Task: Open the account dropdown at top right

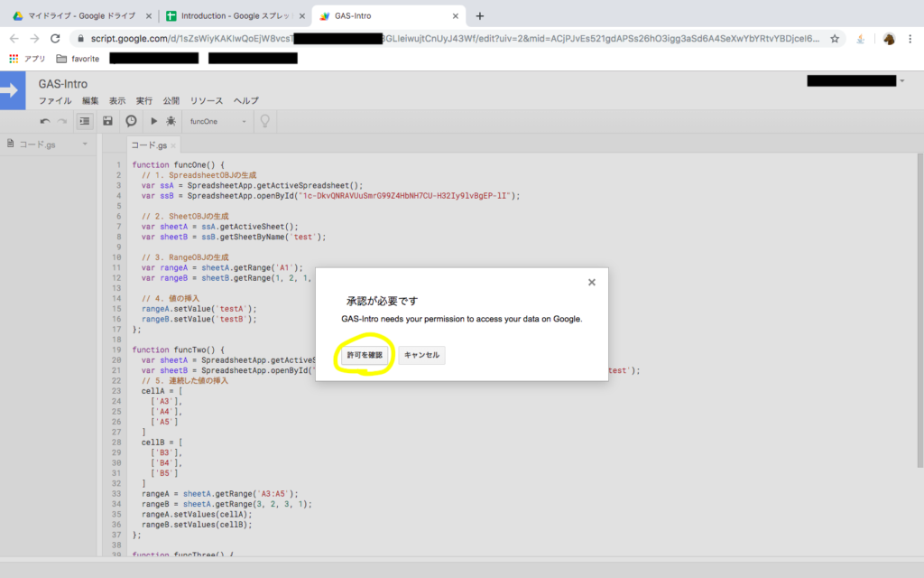Action: tap(902, 81)
